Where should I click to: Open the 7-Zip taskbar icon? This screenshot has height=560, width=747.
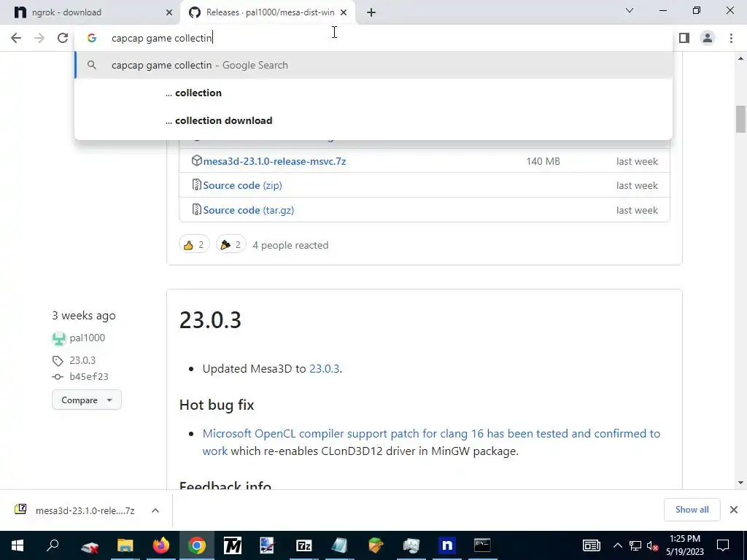(x=304, y=545)
